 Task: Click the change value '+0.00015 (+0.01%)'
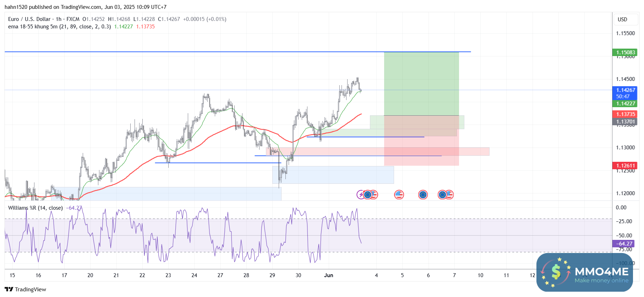(x=204, y=19)
